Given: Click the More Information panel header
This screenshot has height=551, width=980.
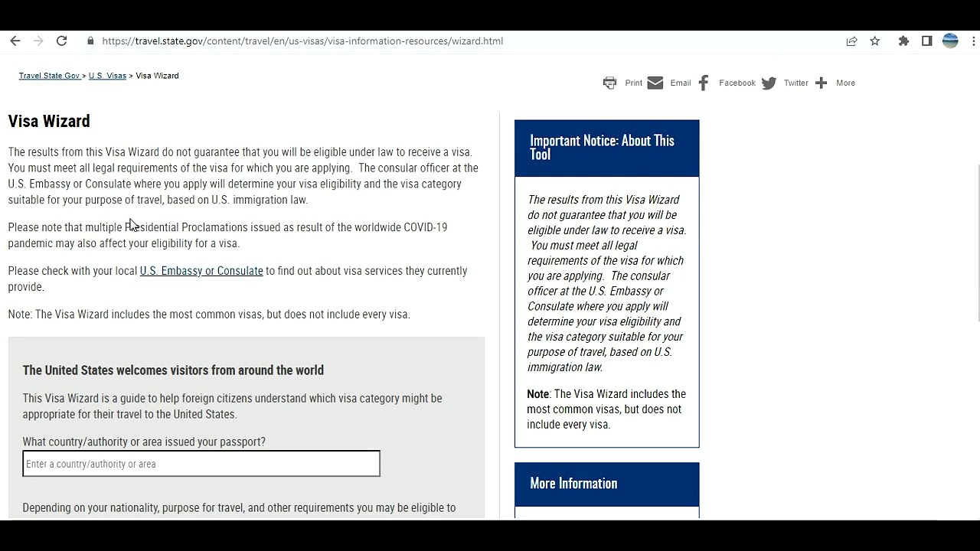Looking at the screenshot, I should click(607, 484).
